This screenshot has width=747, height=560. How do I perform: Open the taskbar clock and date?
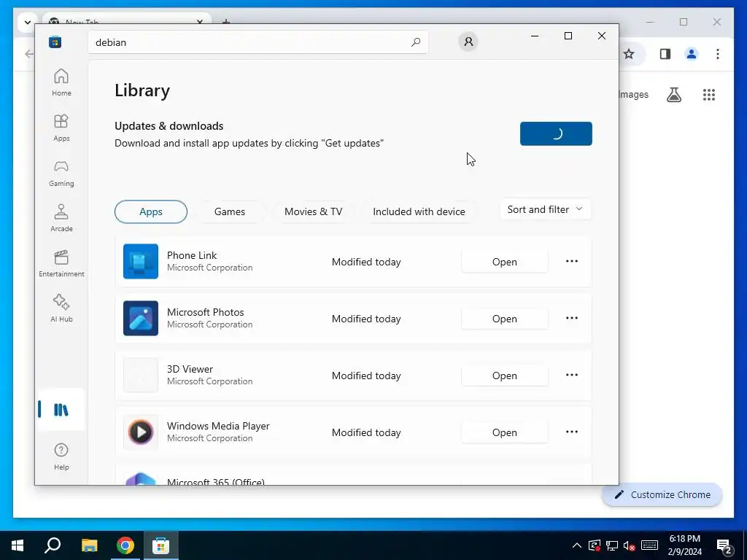click(684, 545)
